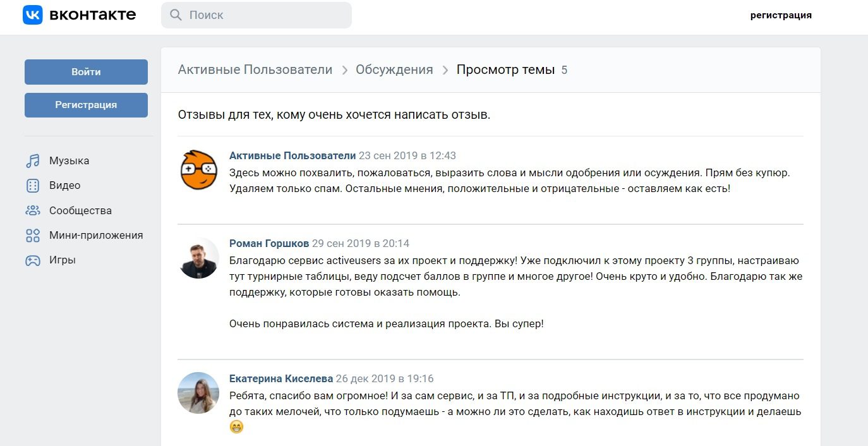The height and width of the screenshot is (446, 868).
Task: Click the Мини-приложения grid icon
Action: click(x=32, y=236)
